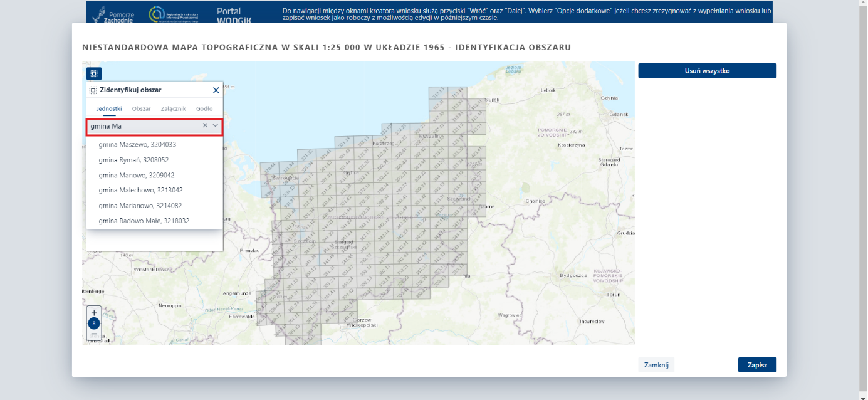This screenshot has width=868, height=400.
Task: Choose gmina Marianowo, 3214082 entry
Action: [x=140, y=206]
